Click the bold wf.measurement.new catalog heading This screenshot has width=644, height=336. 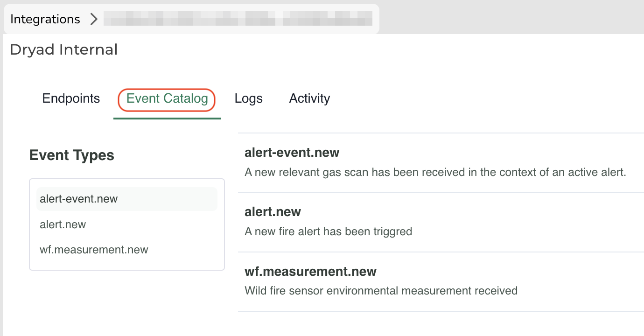click(310, 272)
